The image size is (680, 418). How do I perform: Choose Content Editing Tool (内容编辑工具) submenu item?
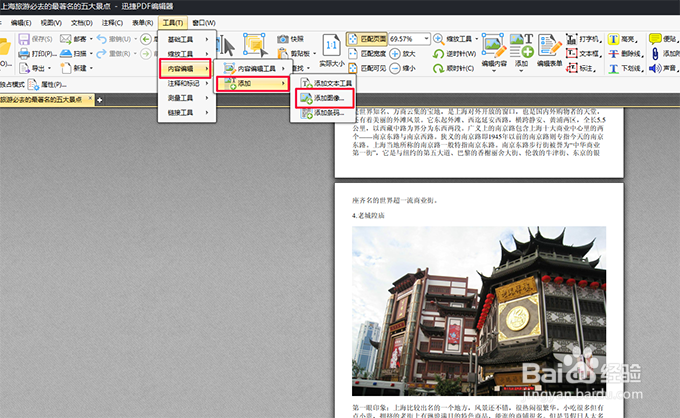pos(252,69)
